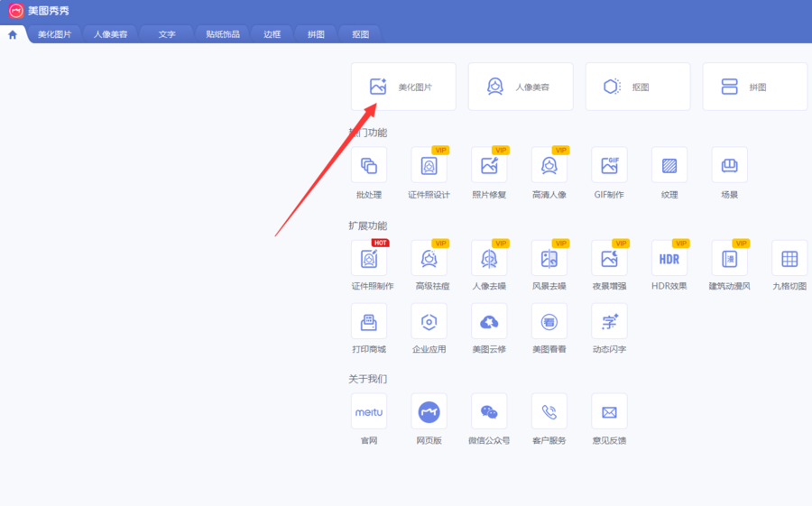Open the 场景 scene tool
Image resolution: width=812 pixels, height=506 pixels.
[x=729, y=165]
